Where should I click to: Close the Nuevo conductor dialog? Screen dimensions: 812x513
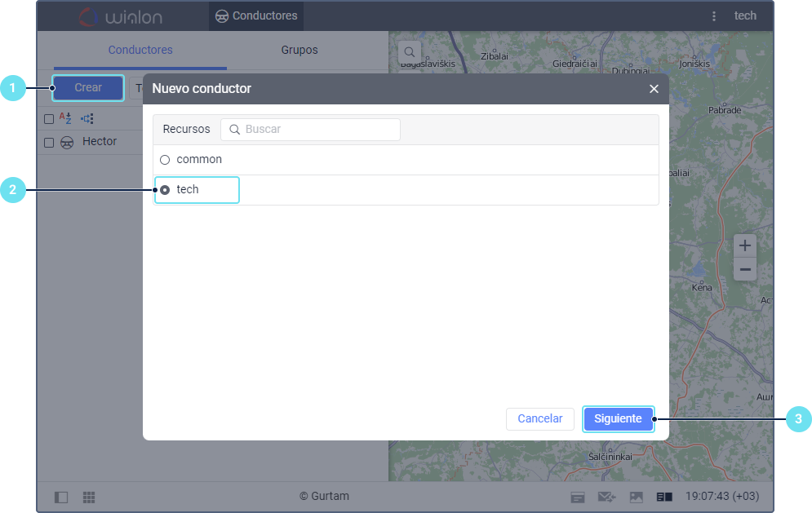coord(654,89)
